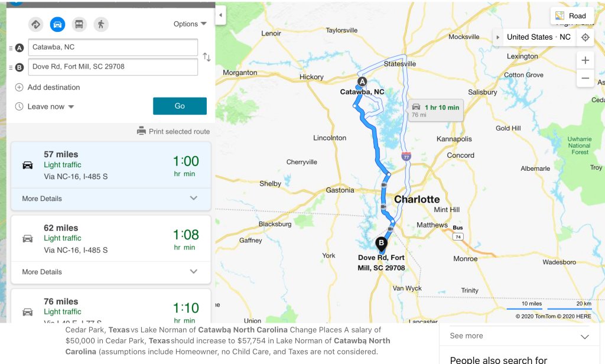Click Add destination
Screen dimensions: 605x364
(x=53, y=87)
